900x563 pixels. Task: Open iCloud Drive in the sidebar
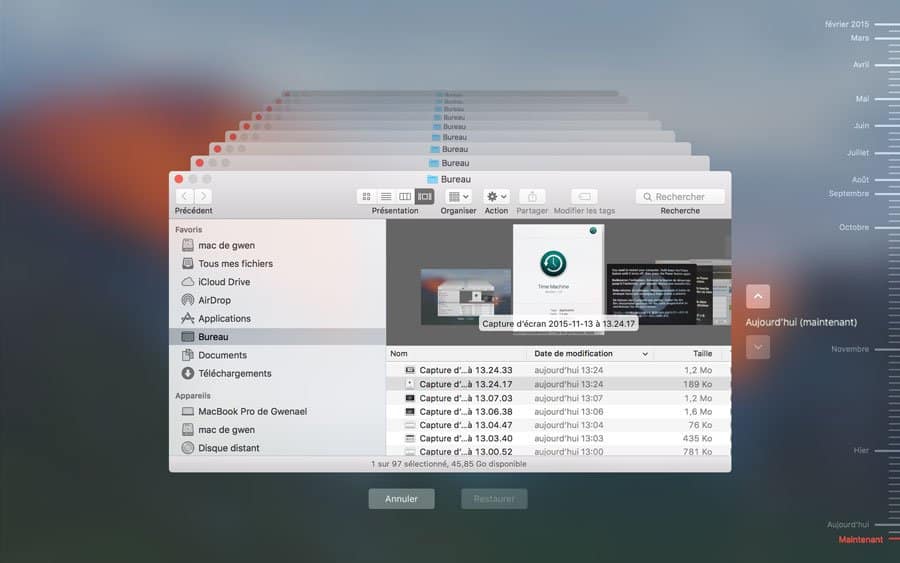coord(224,282)
